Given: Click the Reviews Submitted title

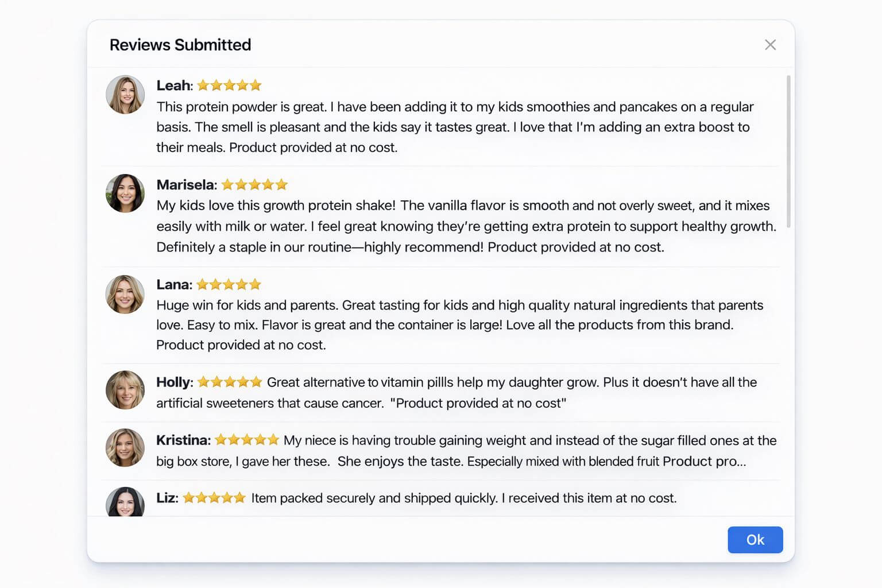Looking at the screenshot, I should pos(180,44).
